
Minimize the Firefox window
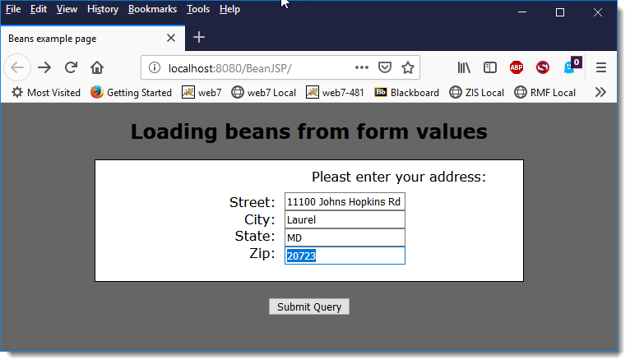[x=522, y=12]
